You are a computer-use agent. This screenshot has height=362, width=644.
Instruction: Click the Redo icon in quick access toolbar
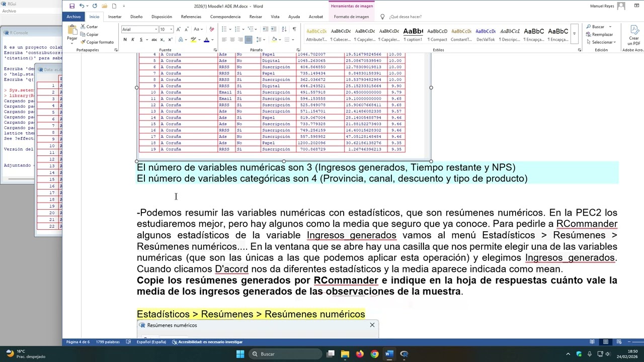[95, 6]
